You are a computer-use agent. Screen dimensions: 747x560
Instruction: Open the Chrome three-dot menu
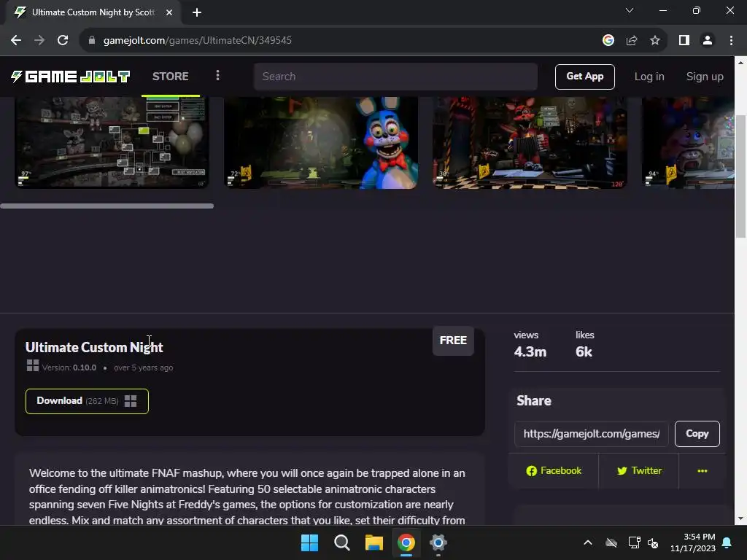[731, 40]
